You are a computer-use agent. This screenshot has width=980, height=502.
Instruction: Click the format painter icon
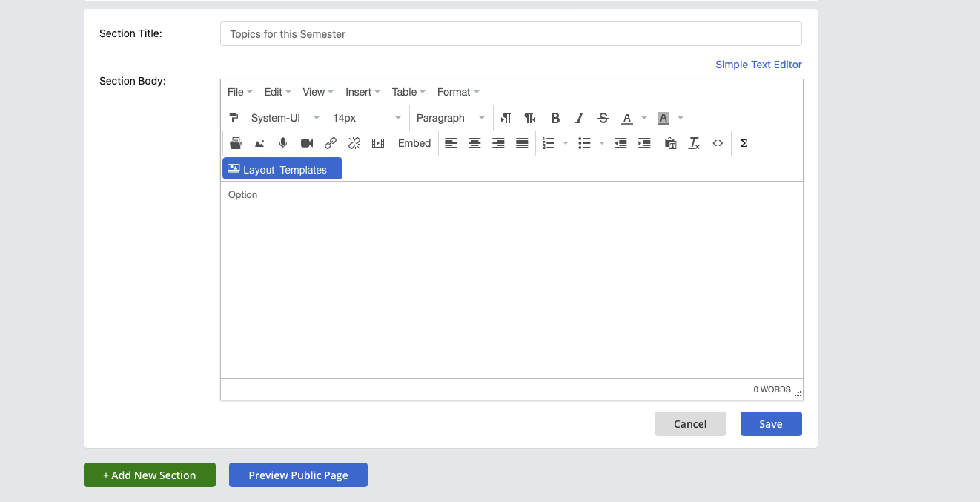[234, 118]
